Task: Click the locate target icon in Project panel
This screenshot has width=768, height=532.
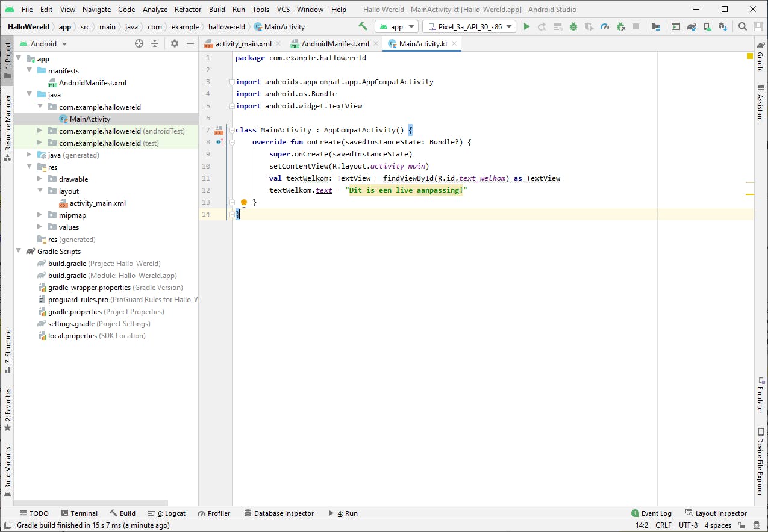Action: click(x=139, y=43)
